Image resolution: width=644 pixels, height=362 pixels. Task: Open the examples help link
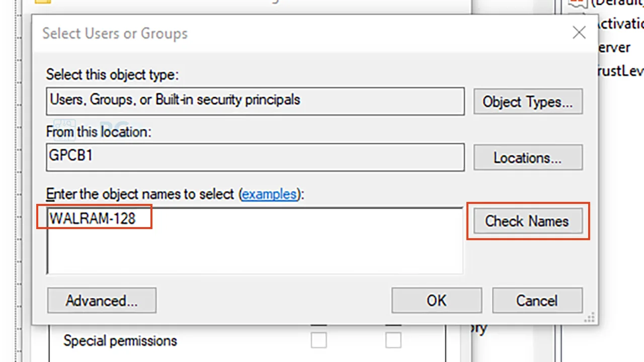[269, 194]
